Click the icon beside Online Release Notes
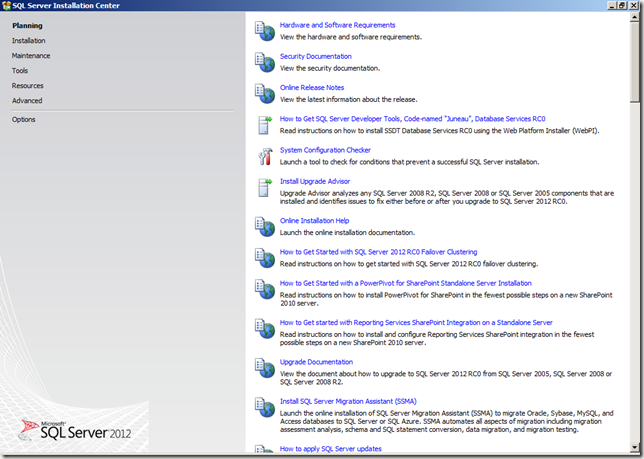This screenshot has height=459, width=644. coord(264,93)
